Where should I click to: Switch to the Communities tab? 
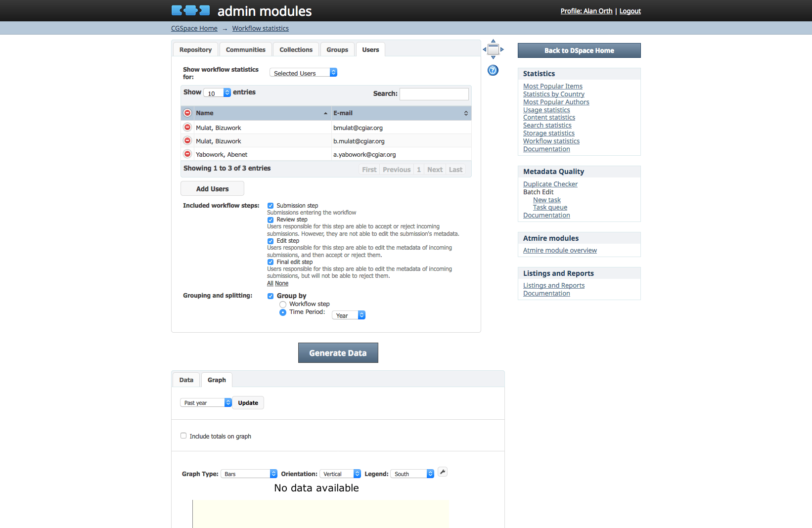tap(246, 49)
